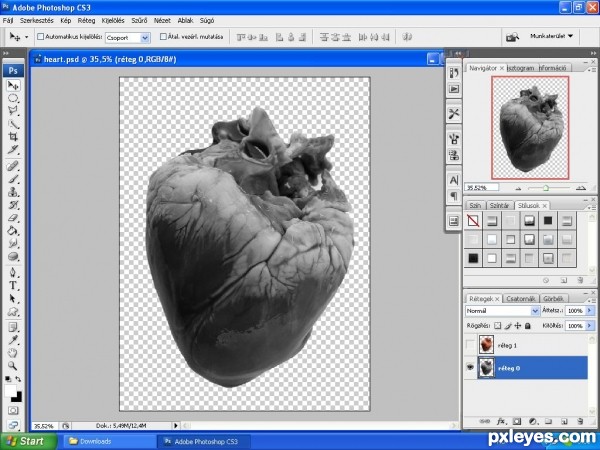
Task: Open Munkaterület workspace dropdown
Action: 551,36
